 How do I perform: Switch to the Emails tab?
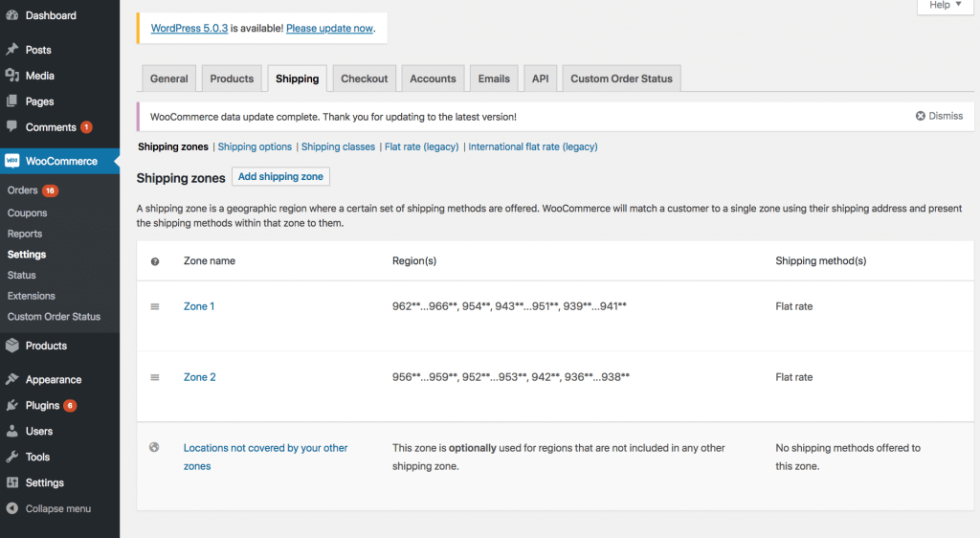point(494,78)
